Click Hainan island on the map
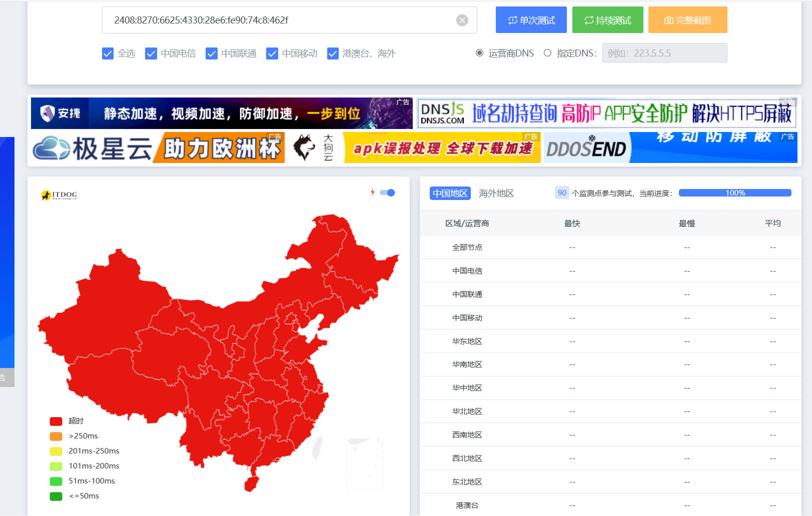 tap(252, 483)
